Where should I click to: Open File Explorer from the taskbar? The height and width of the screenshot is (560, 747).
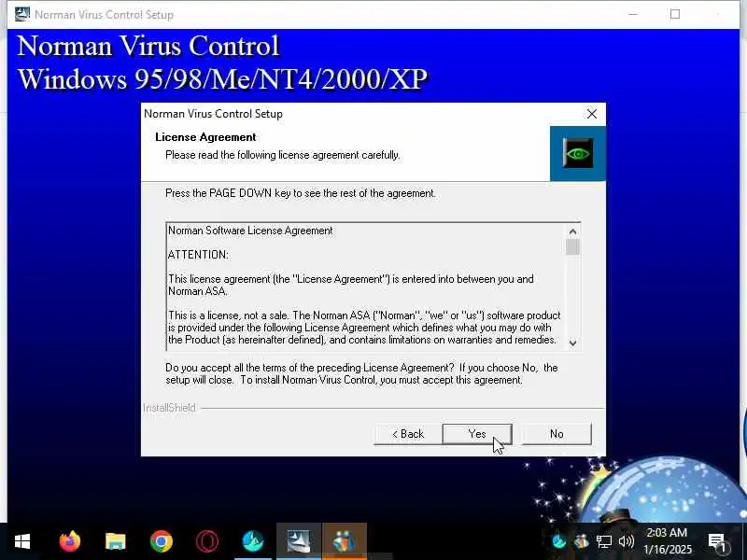point(115,541)
